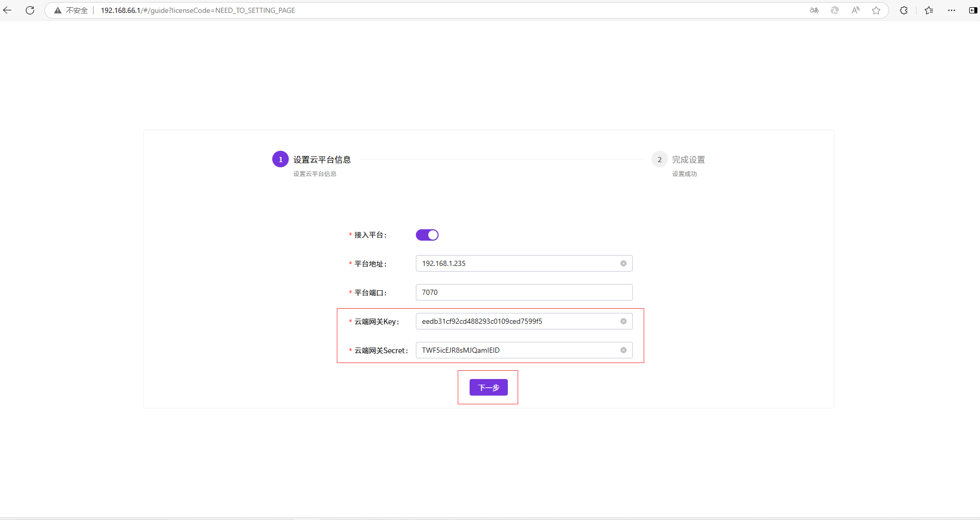Clear the platform address field
The image size is (980, 520).
click(624, 263)
